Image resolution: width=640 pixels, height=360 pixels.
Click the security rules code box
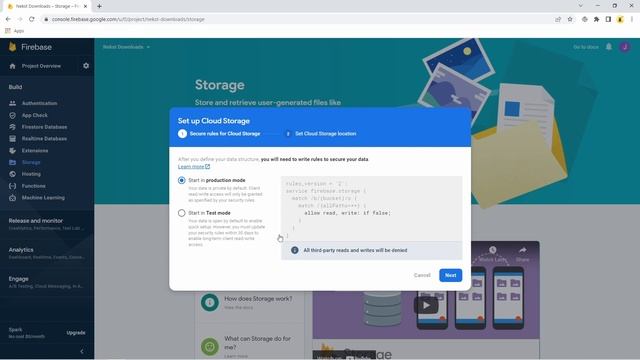coord(371,208)
